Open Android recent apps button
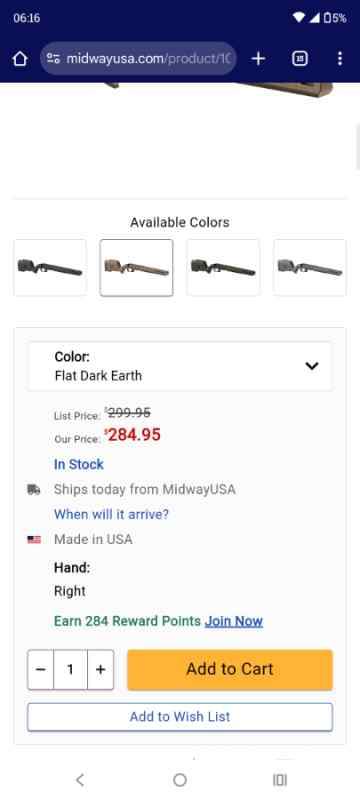Screen dimensions: 360x800 tap(280, 780)
